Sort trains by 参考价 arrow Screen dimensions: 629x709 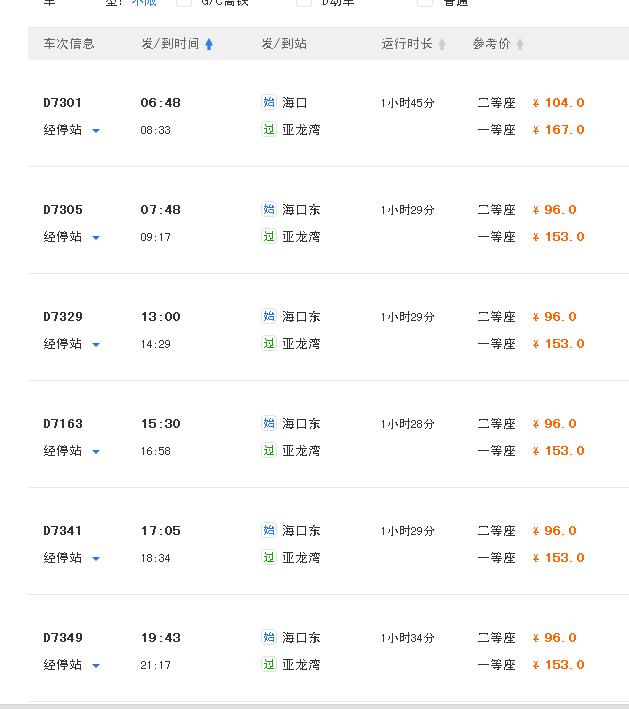coord(520,44)
